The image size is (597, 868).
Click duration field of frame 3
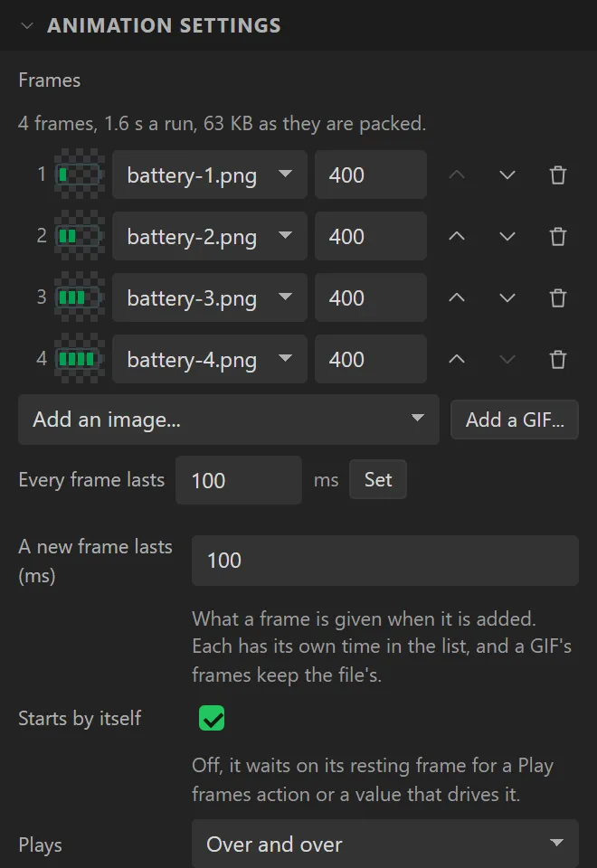[371, 297]
